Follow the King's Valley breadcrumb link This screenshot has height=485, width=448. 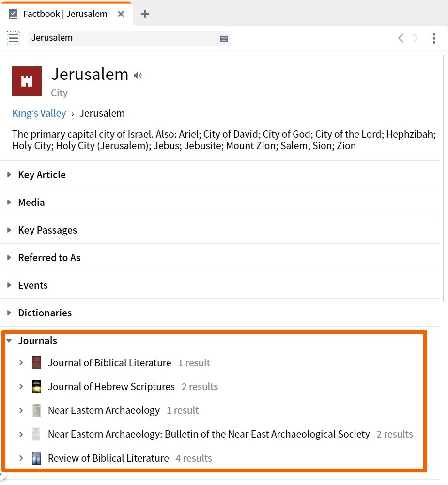coord(39,113)
